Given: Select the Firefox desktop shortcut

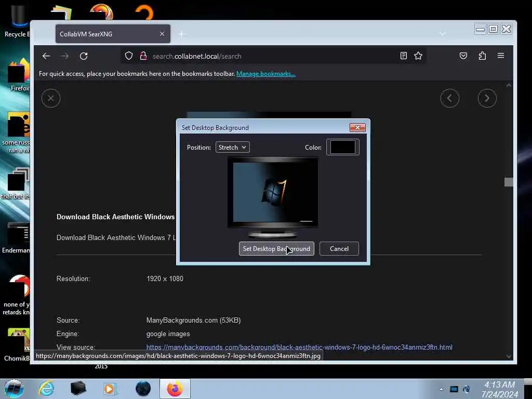Looking at the screenshot, I should (x=18, y=75).
